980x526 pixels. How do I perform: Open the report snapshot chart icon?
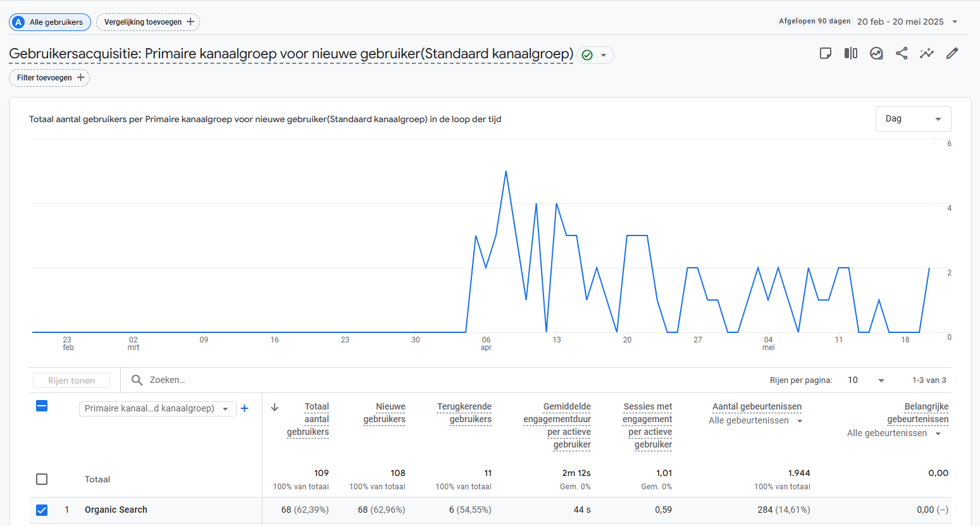pos(876,54)
